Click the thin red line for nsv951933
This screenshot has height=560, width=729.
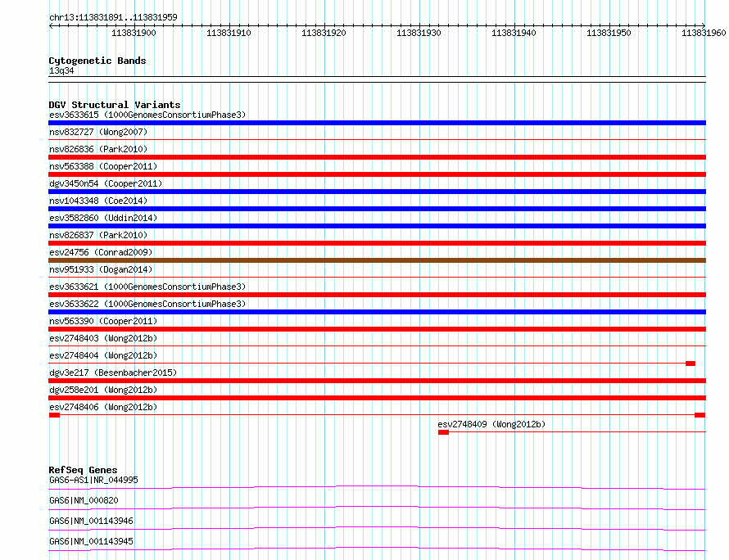377,277
